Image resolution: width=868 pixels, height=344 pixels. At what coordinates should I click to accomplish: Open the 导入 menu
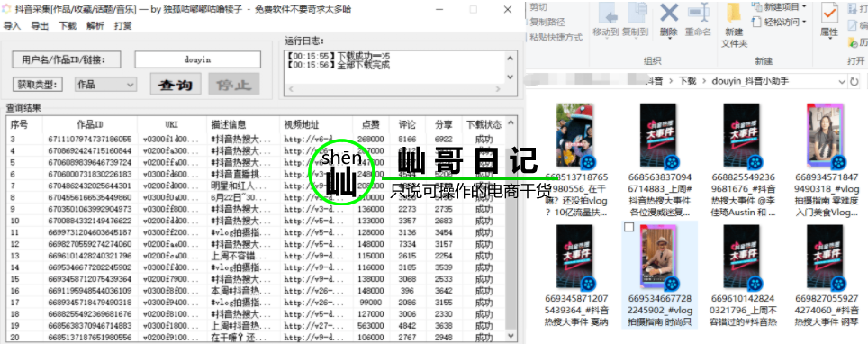click(x=12, y=25)
